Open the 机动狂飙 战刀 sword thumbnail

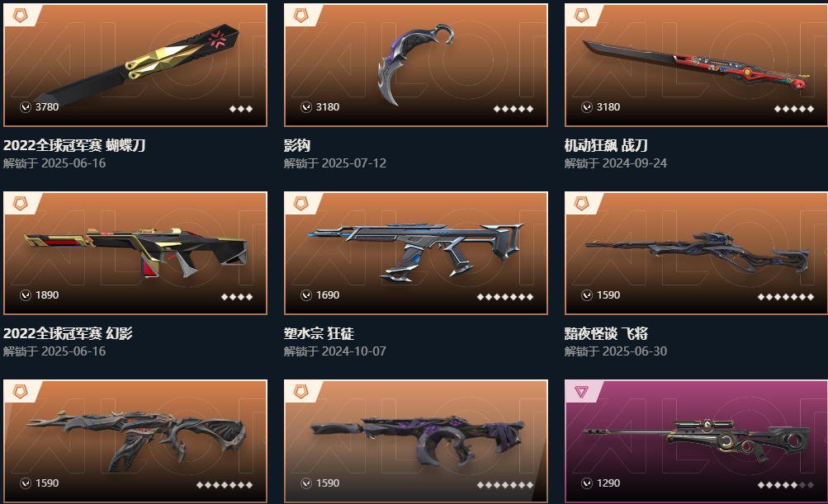[696, 65]
